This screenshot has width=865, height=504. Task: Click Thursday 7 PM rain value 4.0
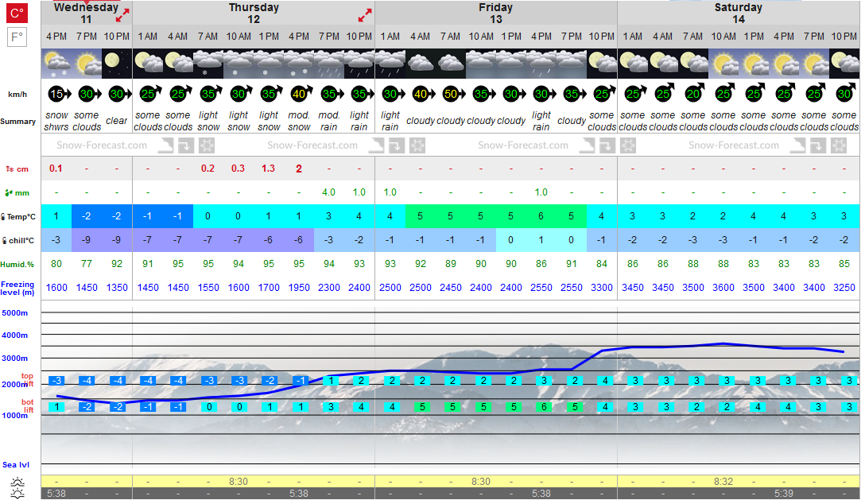coord(329,192)
